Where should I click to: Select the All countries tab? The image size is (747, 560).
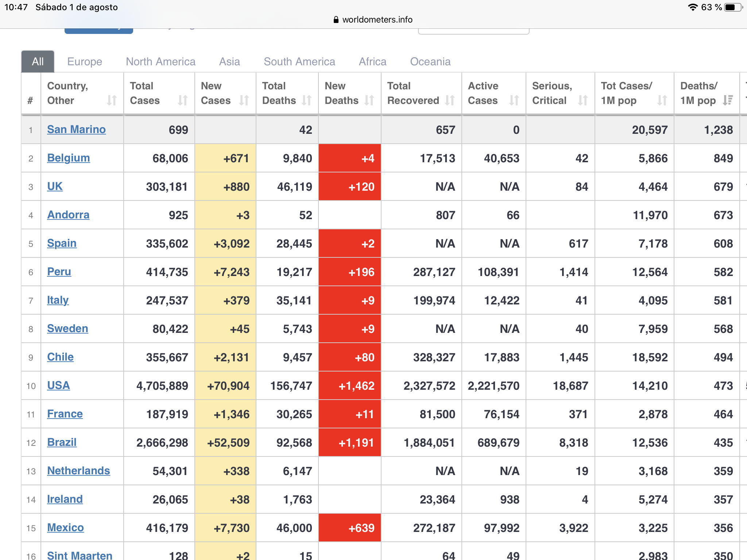(38, 62)
